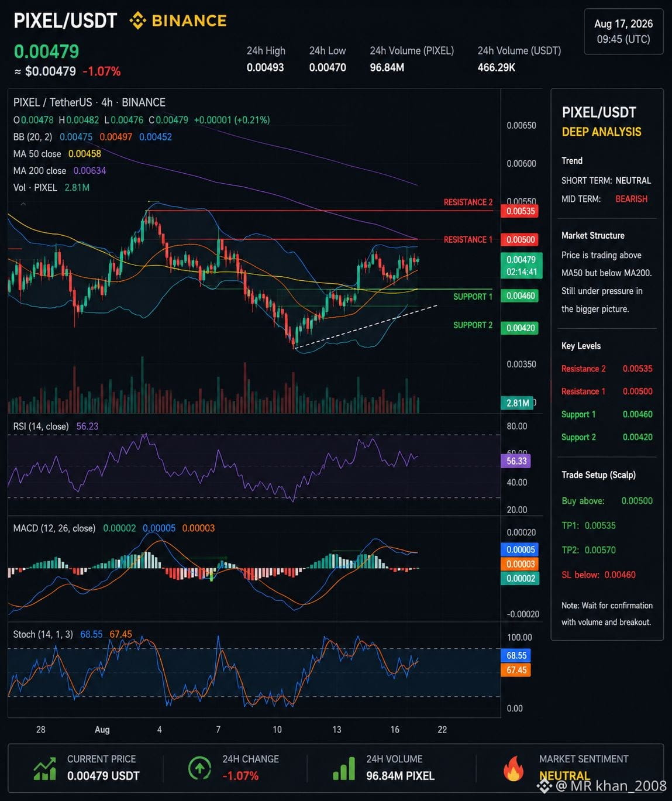Click the Aug label on the time axis
The height and width of the screenshot is (801, 672).
tap(102, 730)
